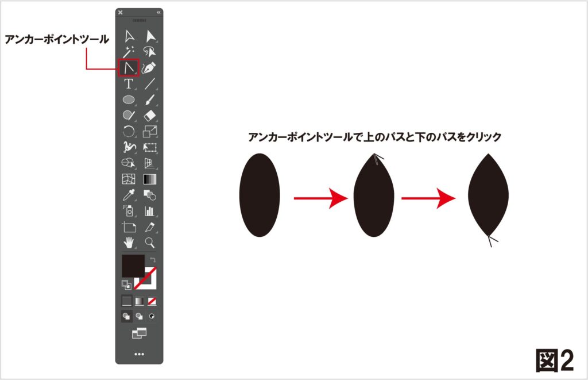This screenshot has height=380, width=588.
Task: Pick the Type tool
Action: point(129,84)
